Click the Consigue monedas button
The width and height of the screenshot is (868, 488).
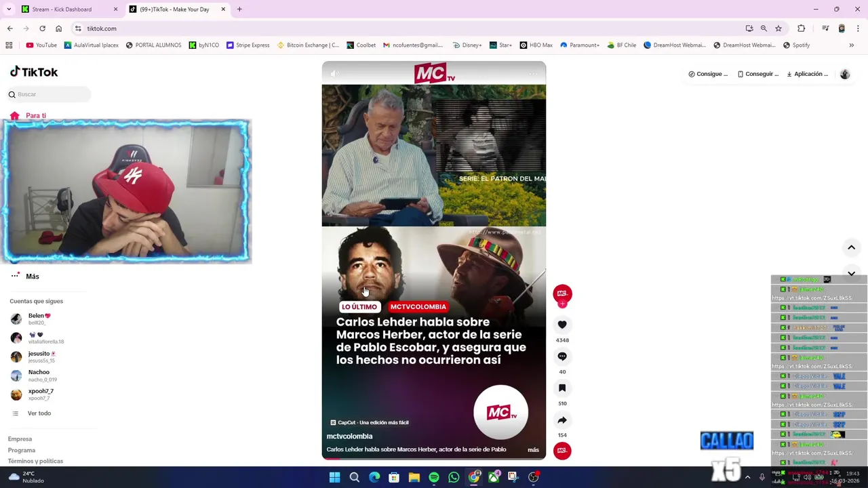pos(708,74)
